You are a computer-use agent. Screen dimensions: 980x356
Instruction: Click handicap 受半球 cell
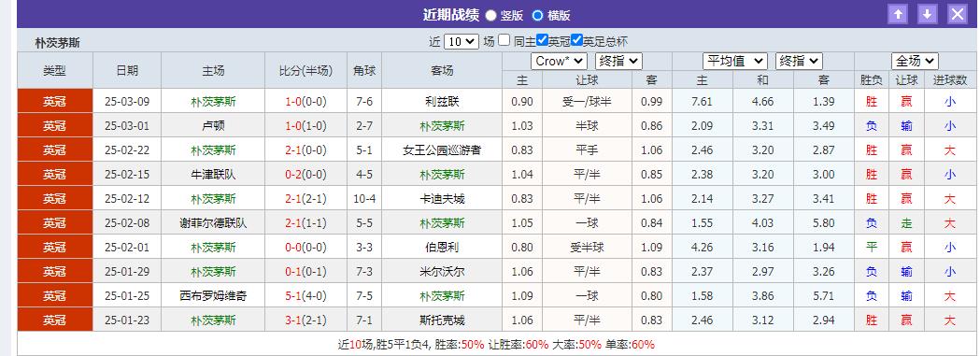[x=587, y=248]
